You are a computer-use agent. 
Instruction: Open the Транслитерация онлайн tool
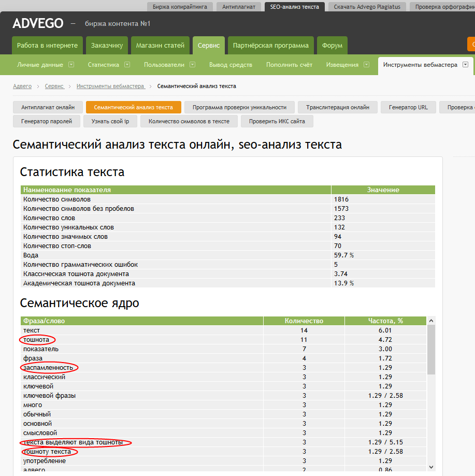point(338,107)
